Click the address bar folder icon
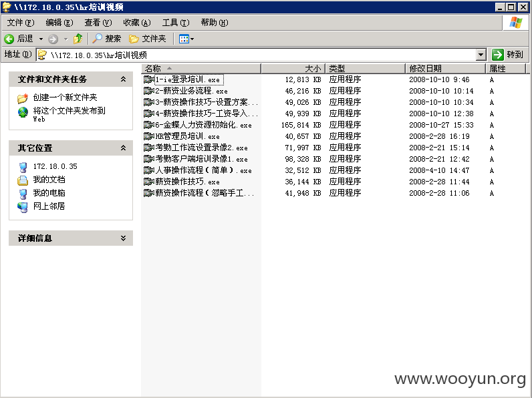Screen dimensions: 532x398 coord(42,55)
